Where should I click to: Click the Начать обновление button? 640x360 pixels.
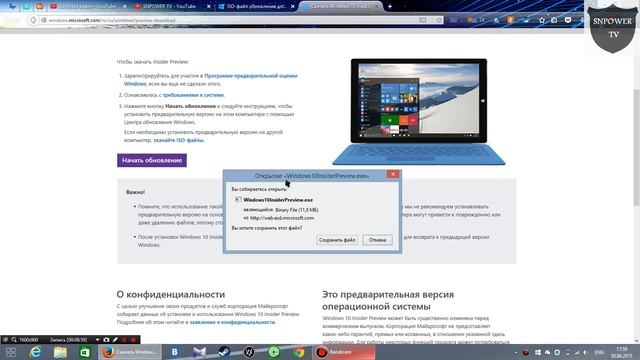[152, 160]
